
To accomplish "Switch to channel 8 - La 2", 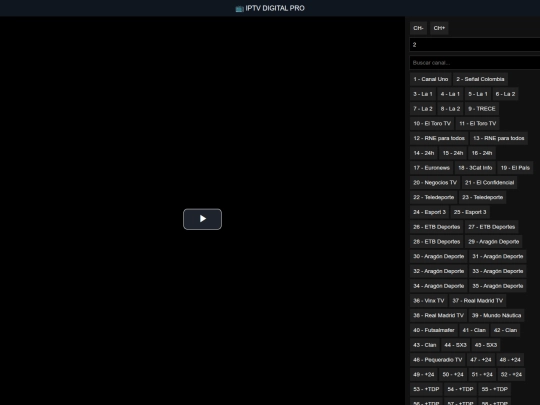I will (450, 109).
